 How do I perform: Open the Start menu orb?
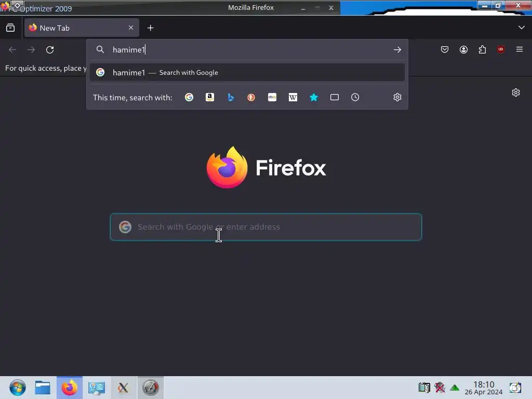click(x=17, y=388)
